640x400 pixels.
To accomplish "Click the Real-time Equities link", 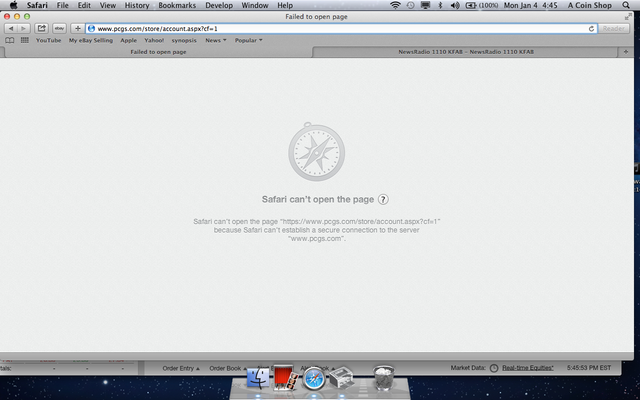I will pos(527,368).
